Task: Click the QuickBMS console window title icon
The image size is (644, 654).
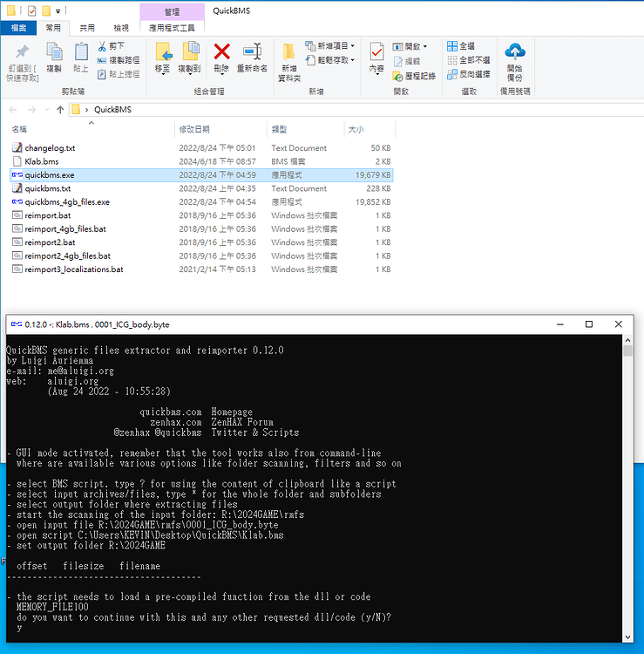Action: point(17,324)
